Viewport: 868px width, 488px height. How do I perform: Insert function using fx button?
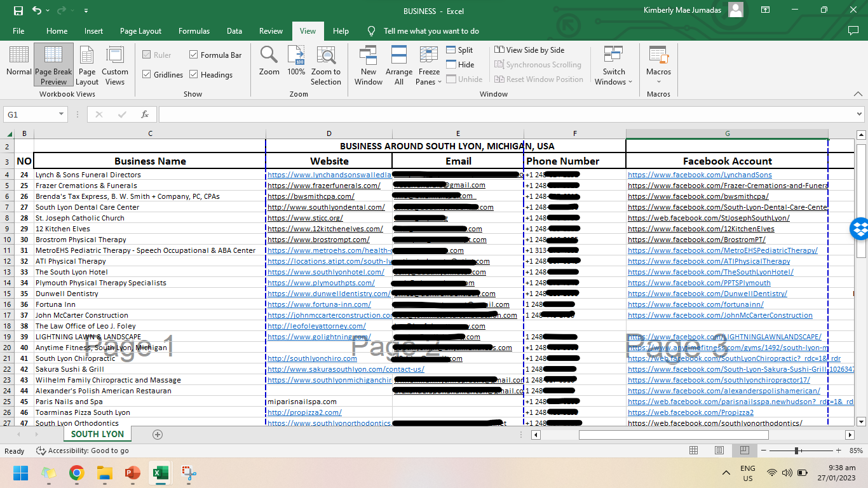[145, 114]
